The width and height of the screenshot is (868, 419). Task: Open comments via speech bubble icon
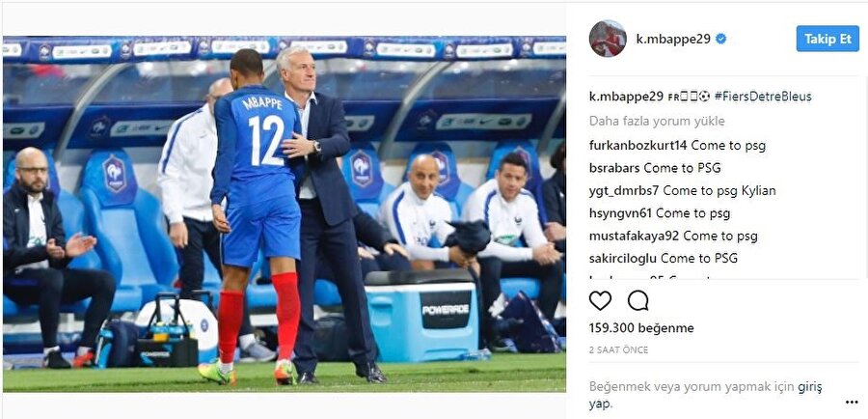[x=637, y=300]
